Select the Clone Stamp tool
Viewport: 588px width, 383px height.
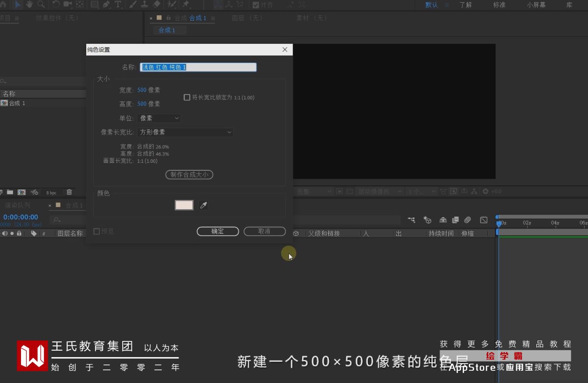145,4
